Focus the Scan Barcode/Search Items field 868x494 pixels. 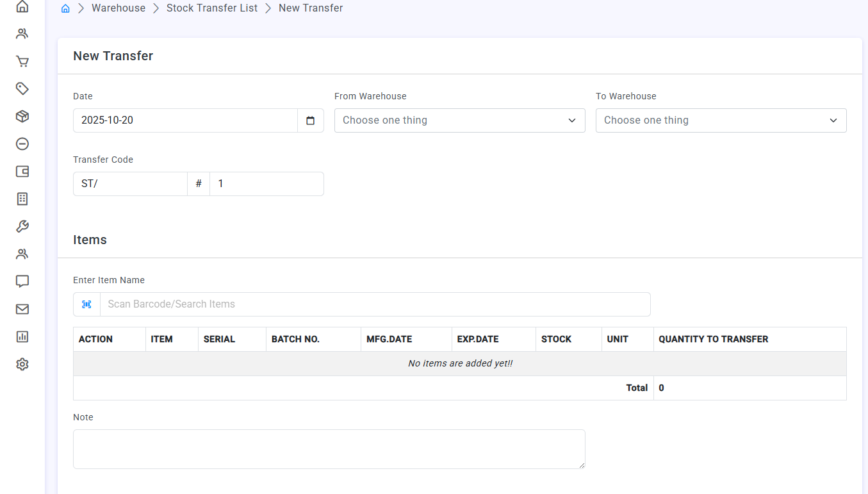[x=375, y=304]
